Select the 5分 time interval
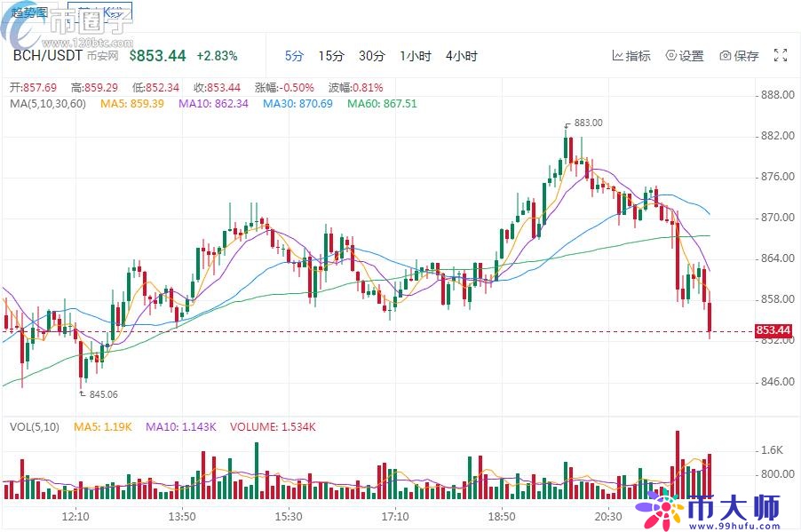Screen dimensions: 801x532 click(x=294, y=56)
